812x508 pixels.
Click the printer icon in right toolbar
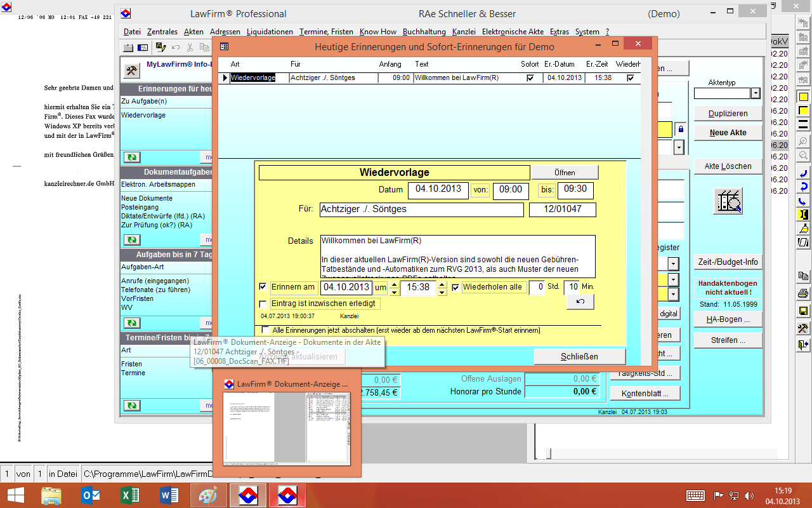803,293
